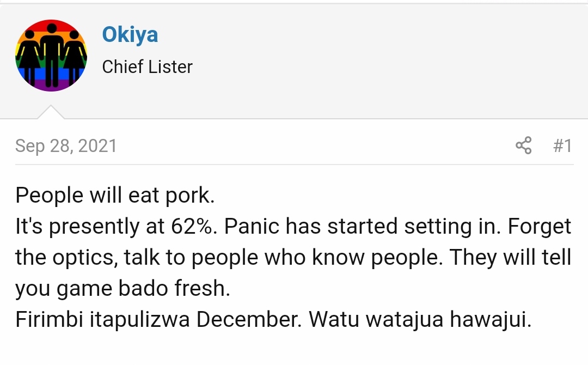Click the line 'People will eat pork.'
This screenshot has width=588, height=365.
(x=115, y=196)
